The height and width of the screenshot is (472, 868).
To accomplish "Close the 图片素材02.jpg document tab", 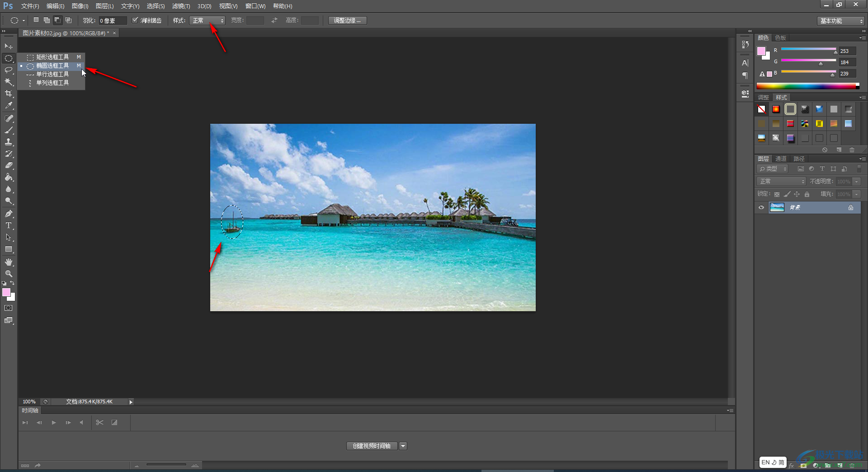I will coord(114,33).
